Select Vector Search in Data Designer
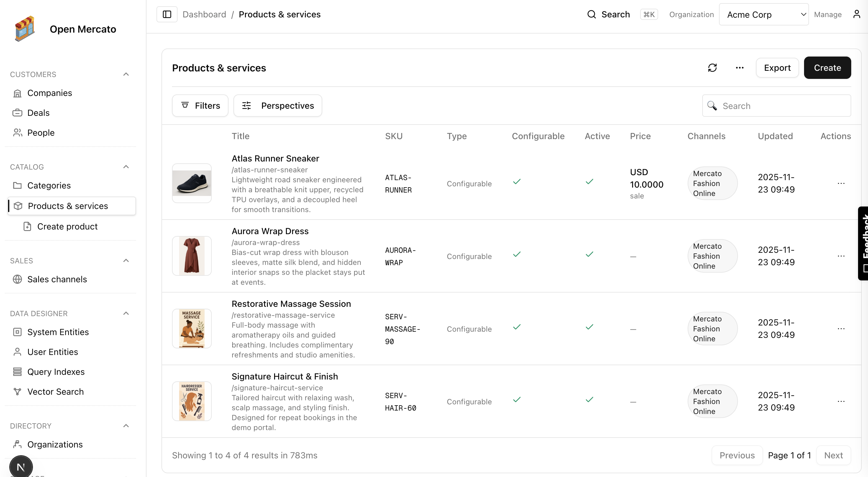The image size is (868, 477). pos(55,391)
